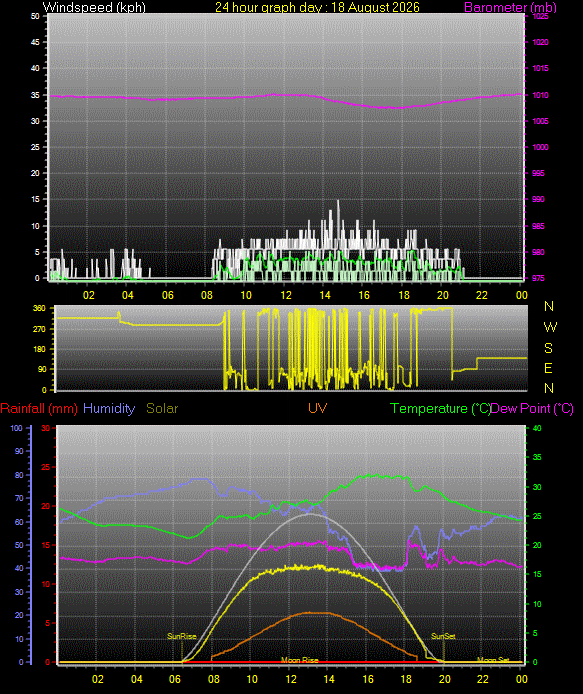The width and height of the screenshot is (583, 694).
Task: Click the 40 temperature axis value
Action: tap(537, 428)
